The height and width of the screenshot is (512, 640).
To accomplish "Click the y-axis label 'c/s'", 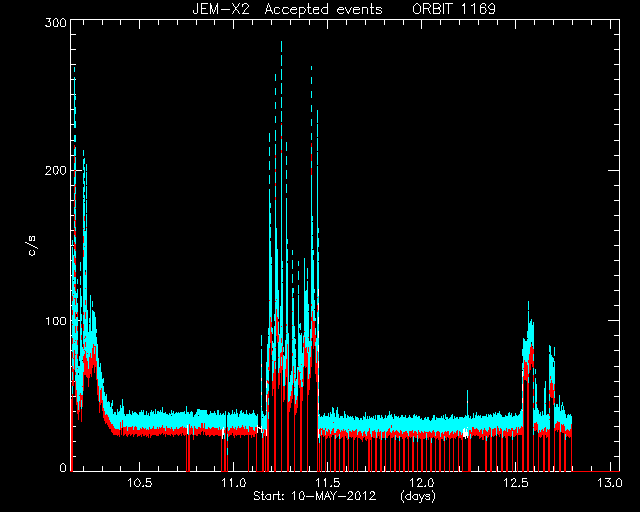I will pos(32,246).
